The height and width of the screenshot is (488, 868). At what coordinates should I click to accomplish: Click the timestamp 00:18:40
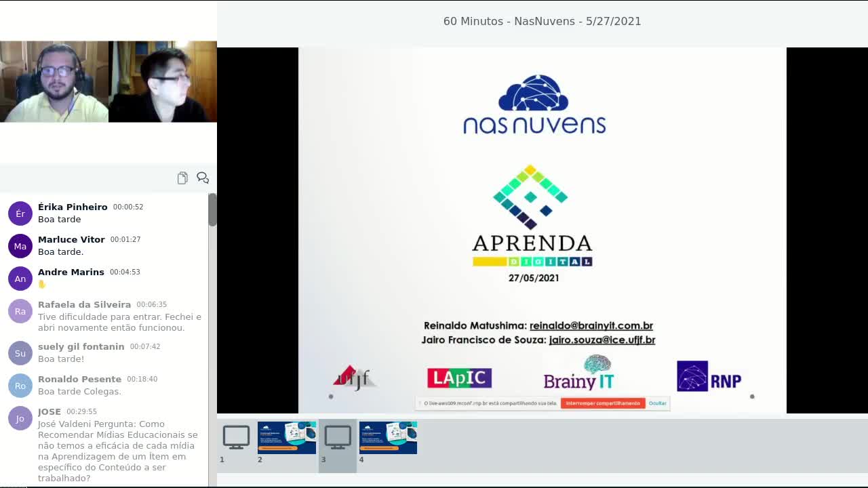[x=142, y=379]
